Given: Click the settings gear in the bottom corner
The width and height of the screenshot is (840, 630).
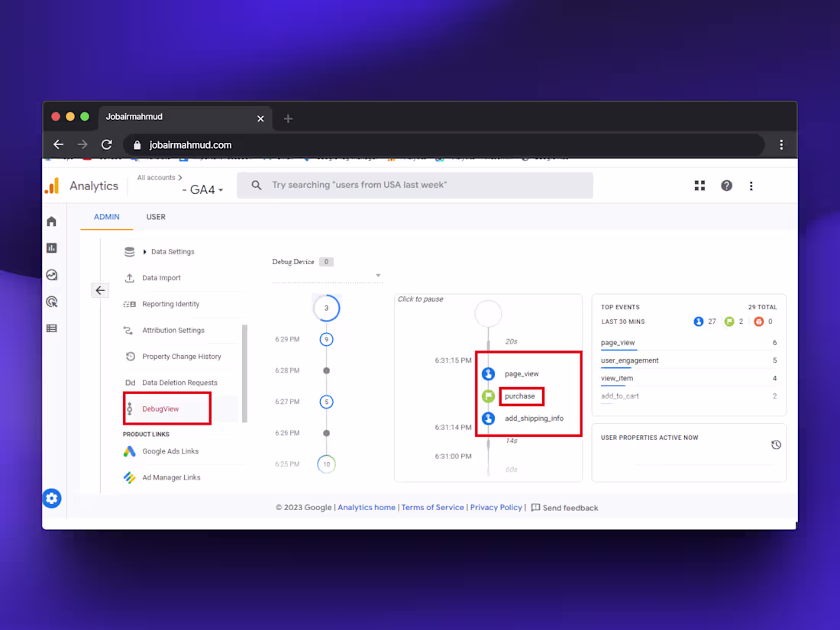Looking at the screenshot, I should 52,498.
